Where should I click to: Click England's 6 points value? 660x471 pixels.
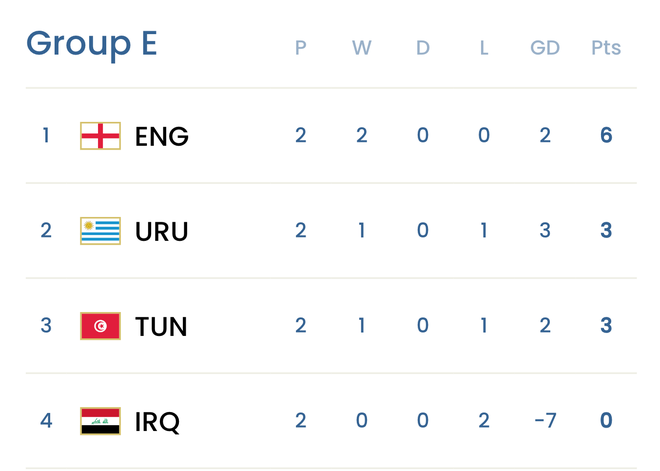click(606, 135)
